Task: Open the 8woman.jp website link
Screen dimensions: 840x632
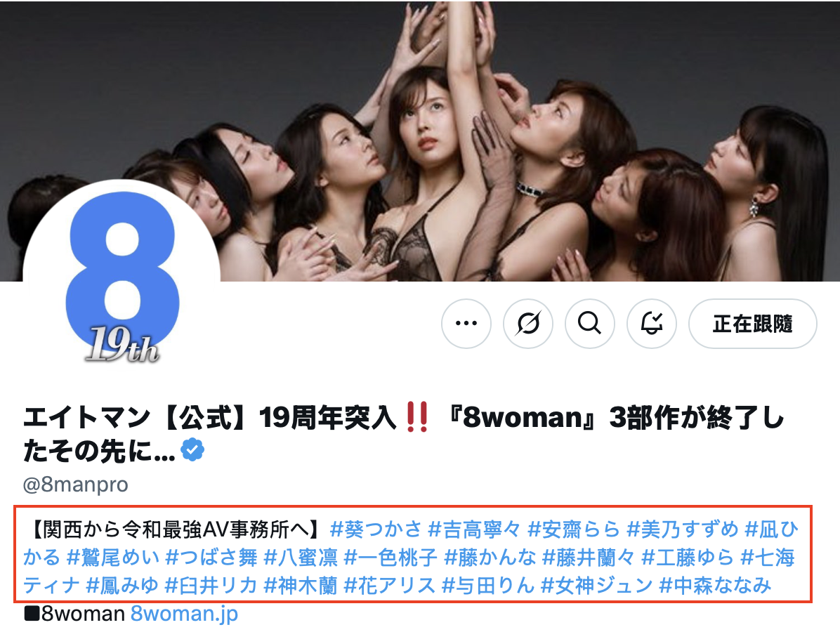Action: (184, 614)
